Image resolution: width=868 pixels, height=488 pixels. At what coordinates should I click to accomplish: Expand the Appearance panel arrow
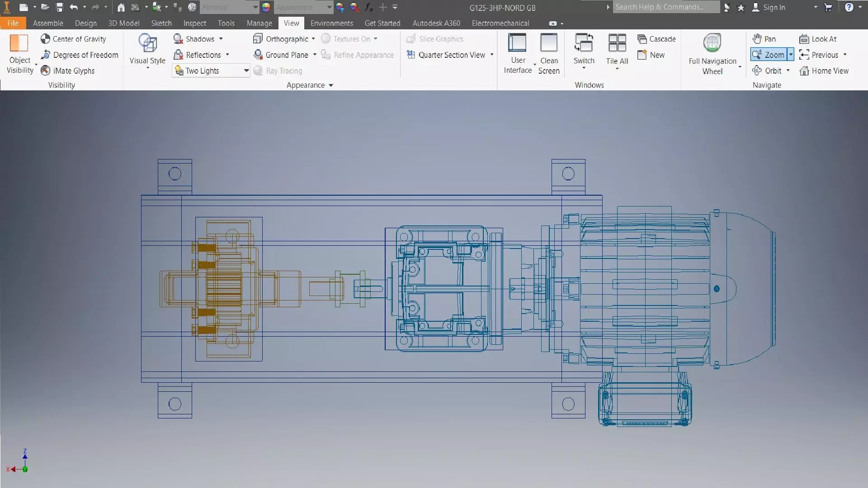pyautogui.click(x=331, y=85)
